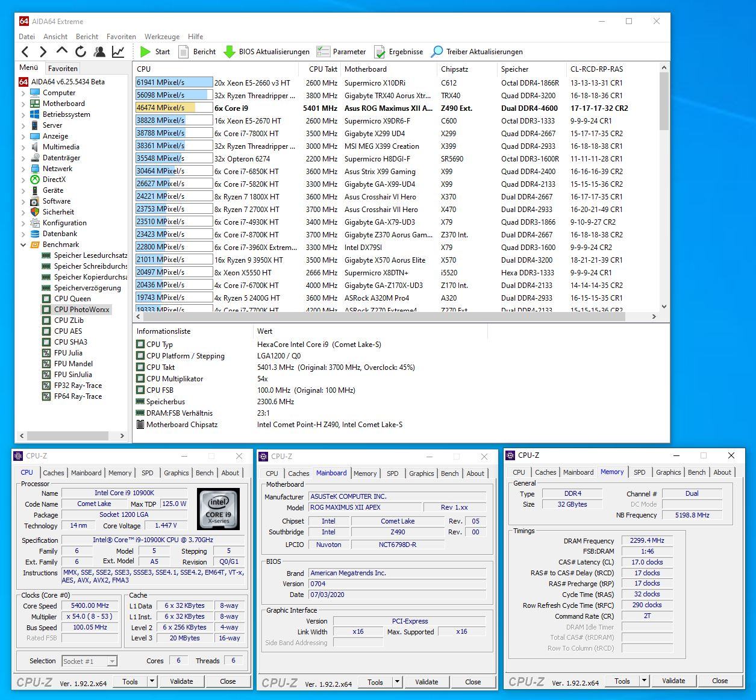Click the Intel Core i9 logo image
This screenshot has width=756, height=700.
pyautogui.click(x=218, y=509)
